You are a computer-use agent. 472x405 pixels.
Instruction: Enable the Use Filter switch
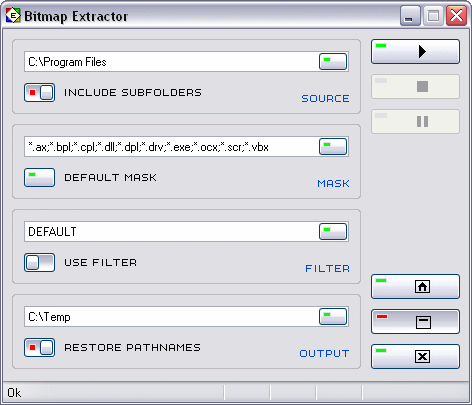[39, 263]
